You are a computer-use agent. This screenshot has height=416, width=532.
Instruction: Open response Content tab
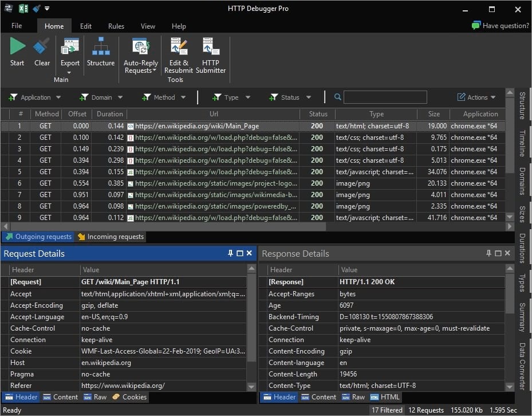pyautogui.click(x=319, y=397)
